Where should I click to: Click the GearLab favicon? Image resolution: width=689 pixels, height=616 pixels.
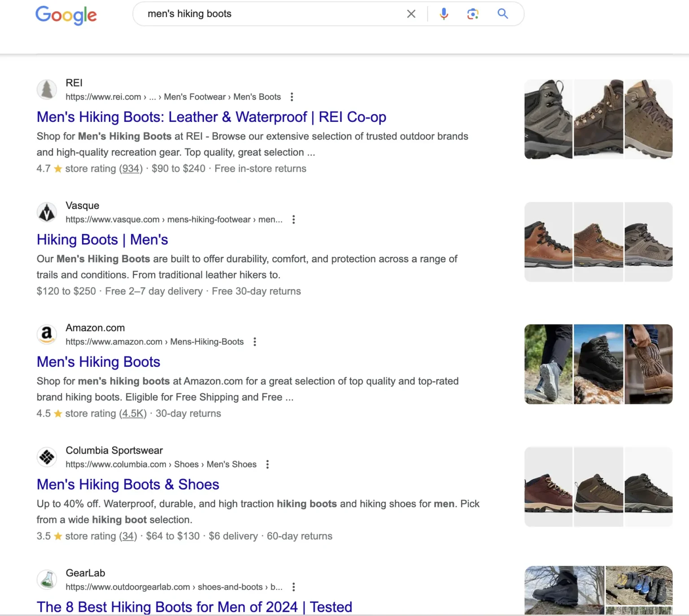pos(47,579)
